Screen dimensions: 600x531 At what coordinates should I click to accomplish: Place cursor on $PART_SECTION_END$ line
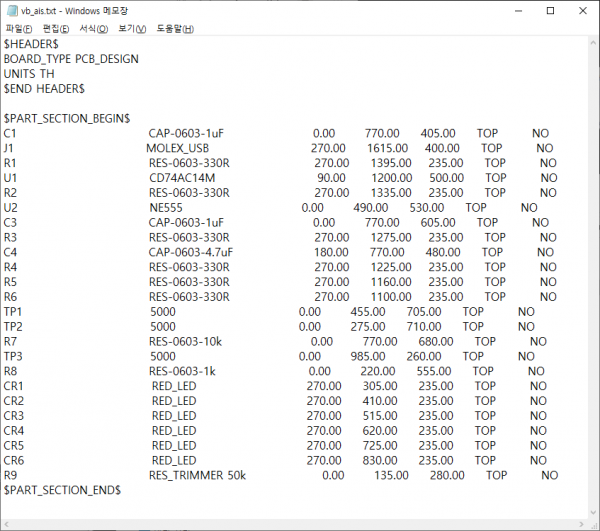click(x=62, y=490)
